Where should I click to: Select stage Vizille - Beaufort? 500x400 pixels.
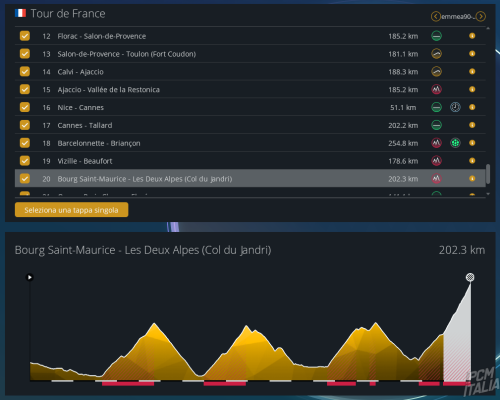pyautogui.click(x=250, y=161)
